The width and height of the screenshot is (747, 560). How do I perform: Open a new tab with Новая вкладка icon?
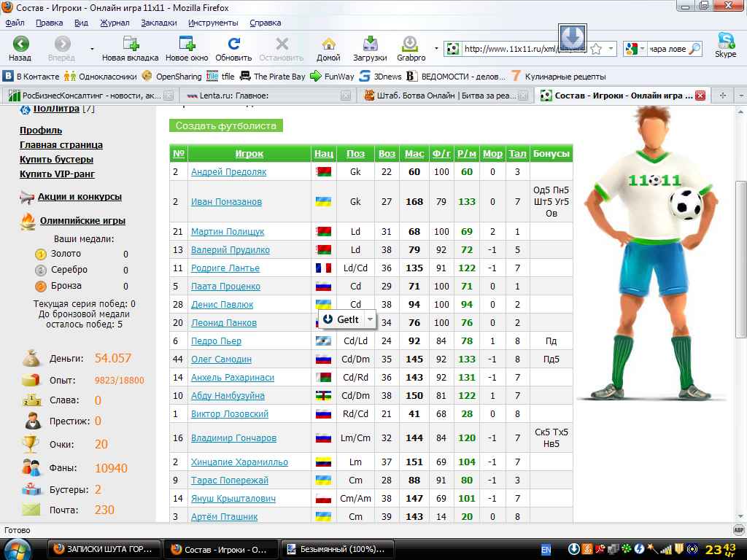coord(130,44)
